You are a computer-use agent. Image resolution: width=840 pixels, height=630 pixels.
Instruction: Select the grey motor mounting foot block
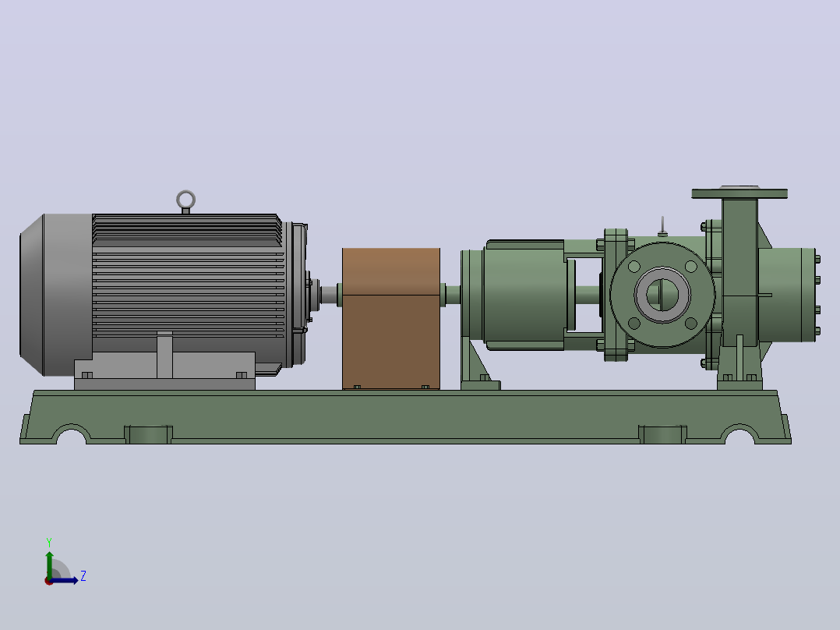164,370
